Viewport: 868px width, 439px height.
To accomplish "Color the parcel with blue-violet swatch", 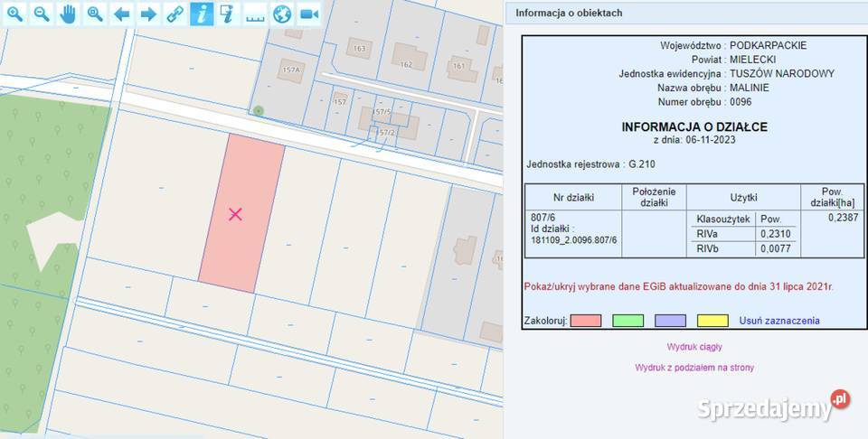I will pyautogui.click(x=670, y=321).
